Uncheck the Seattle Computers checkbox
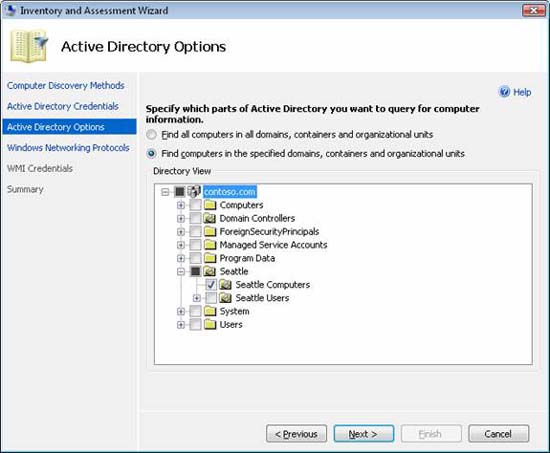Image resolution: width=550 pixels, height=453 pixels. 211,285
